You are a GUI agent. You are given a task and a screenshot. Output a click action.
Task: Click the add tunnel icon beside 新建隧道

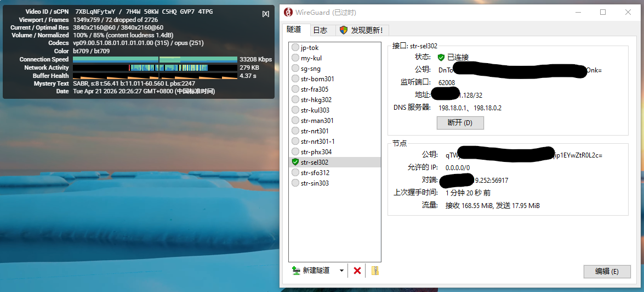pos(296,270)
